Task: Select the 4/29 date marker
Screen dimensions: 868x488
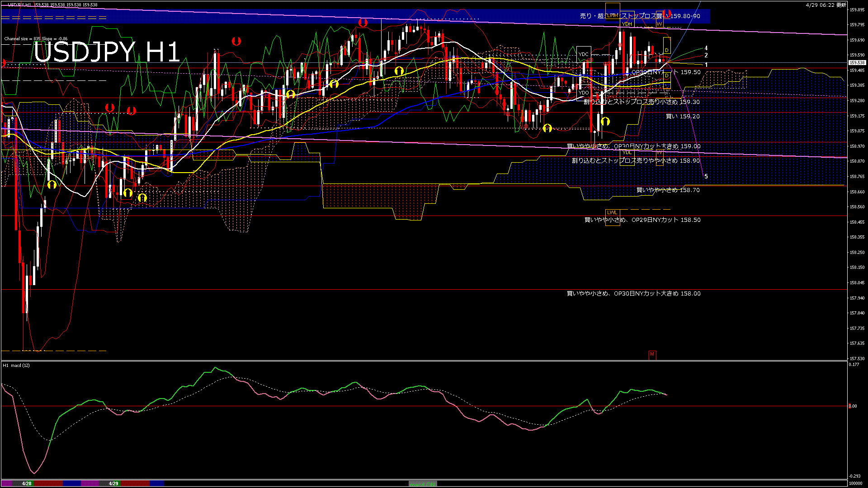Action: tap(113, 483)
